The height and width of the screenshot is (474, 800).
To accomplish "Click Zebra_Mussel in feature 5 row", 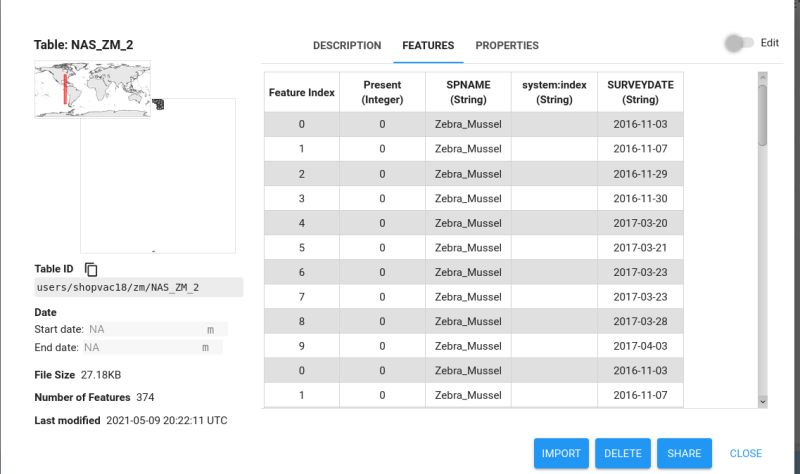I will [468, 247].
